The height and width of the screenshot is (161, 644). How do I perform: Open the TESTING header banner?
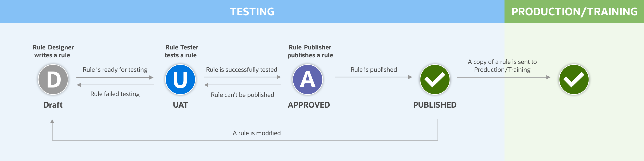[x=252, y=11]
